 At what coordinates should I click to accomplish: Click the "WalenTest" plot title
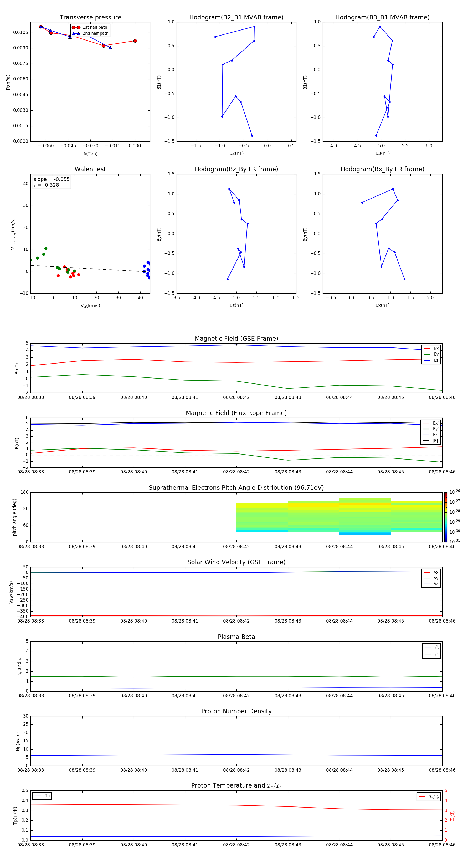(90, 169)
